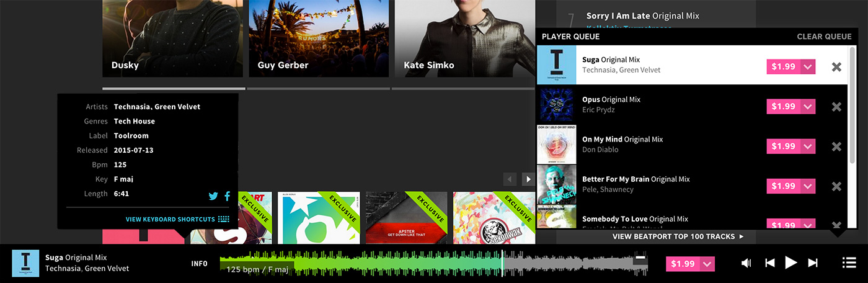Buy current track from player bar $1.99

tap(683, 264)
